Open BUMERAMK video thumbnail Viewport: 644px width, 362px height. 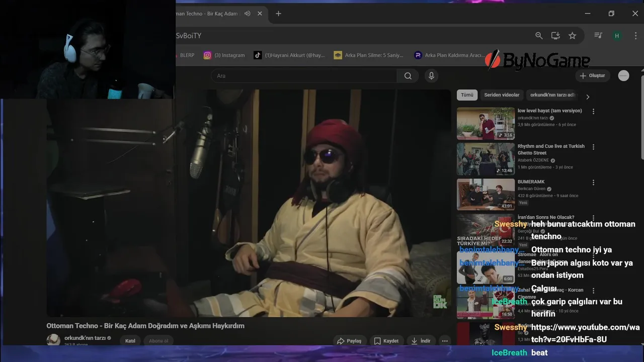[x=486, y=194]
